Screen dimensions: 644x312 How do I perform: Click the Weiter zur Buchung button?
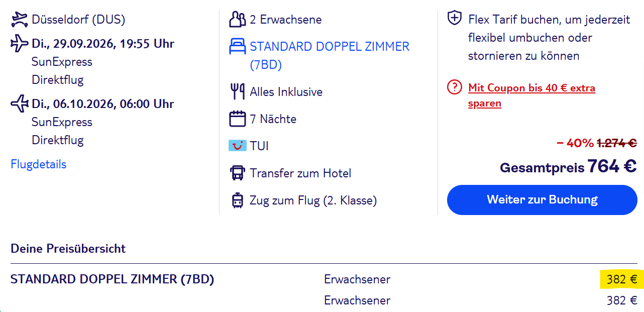[542, 199]
